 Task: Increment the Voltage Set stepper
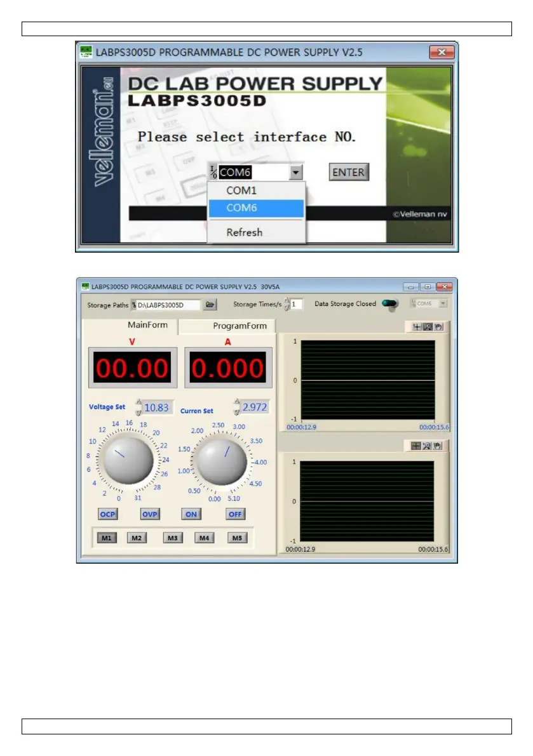[x=139, y=403]
